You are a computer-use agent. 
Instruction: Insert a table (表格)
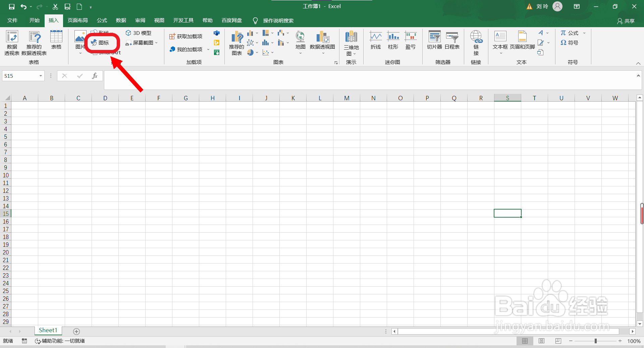pyautogui.click(x=56, y=40)
